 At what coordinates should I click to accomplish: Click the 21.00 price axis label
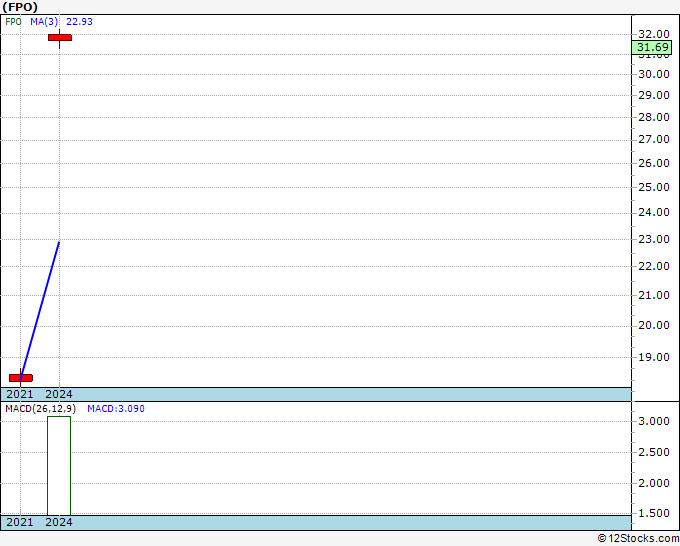(654, 295)
